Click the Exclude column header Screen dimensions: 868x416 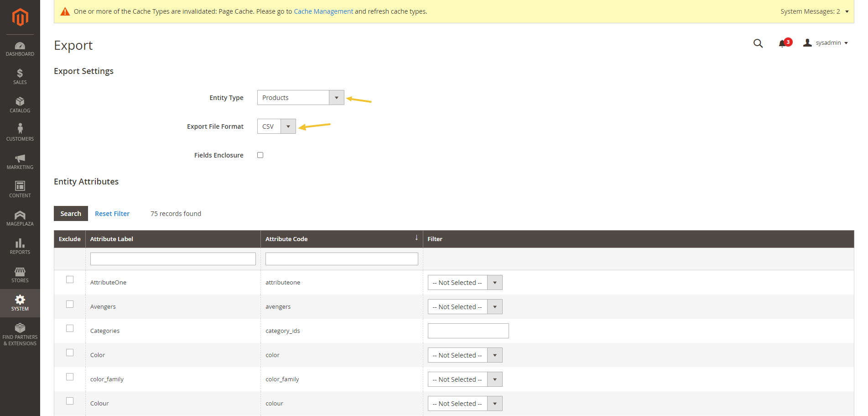tap(70, 239)
